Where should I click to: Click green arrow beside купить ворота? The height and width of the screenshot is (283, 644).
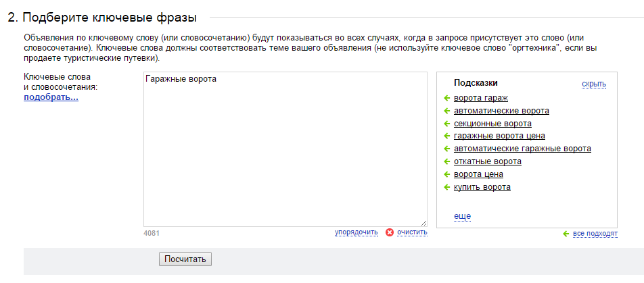[447, 188]
